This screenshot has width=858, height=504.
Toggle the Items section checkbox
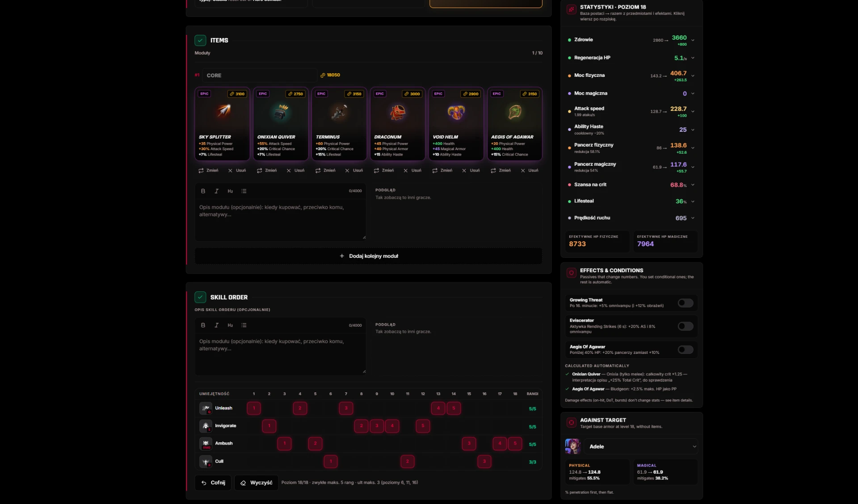pyautogui.click(x=200, y=40)
